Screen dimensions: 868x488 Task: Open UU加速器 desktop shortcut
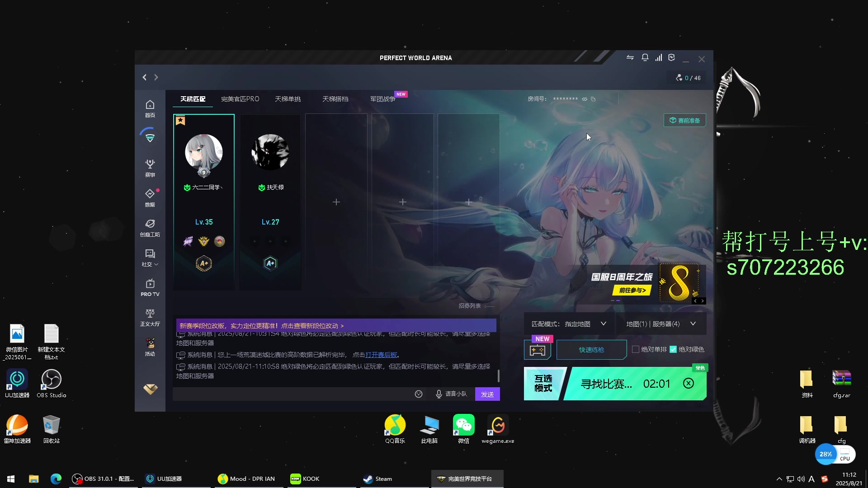pos(17,384)
